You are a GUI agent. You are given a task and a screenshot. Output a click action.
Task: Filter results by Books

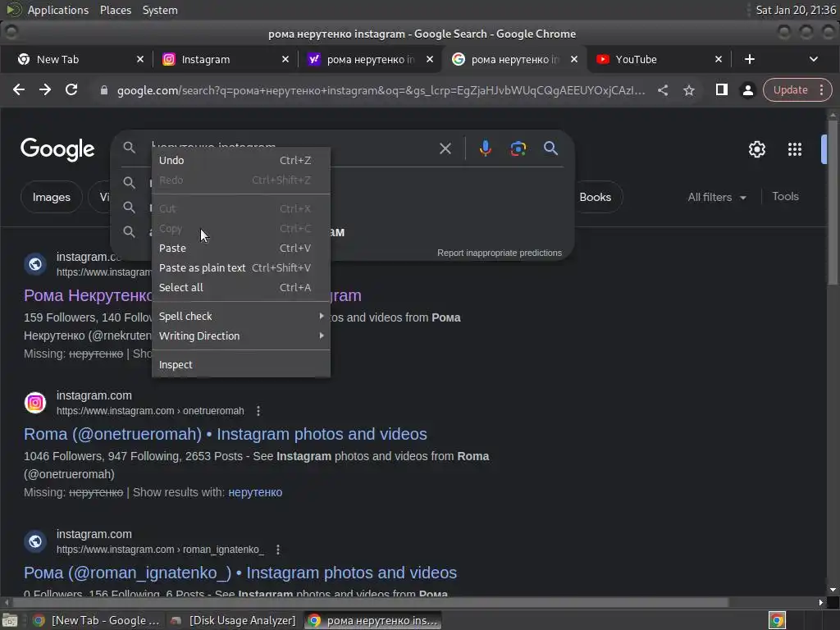pos(595,197)
